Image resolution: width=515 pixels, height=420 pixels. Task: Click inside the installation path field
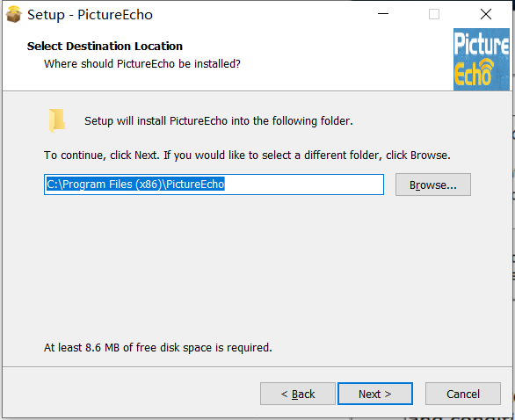coord(214,185)
